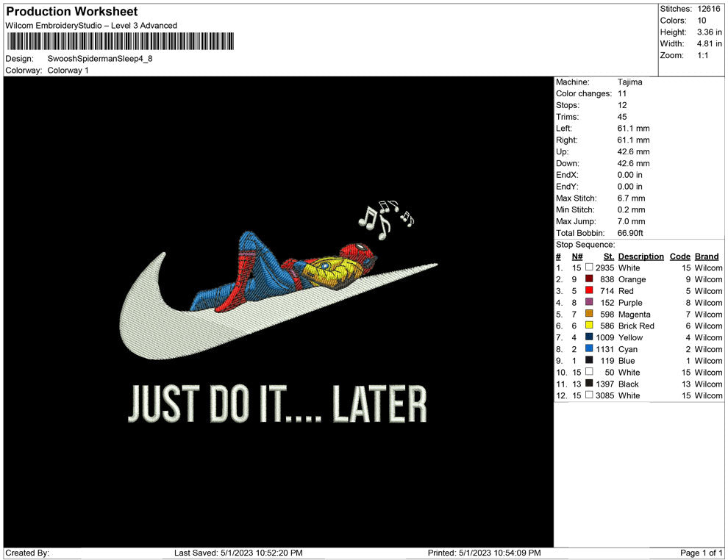This screenshot has height=560, width=728.
Task: Click the Created By label in the footer
Action: 27,553
